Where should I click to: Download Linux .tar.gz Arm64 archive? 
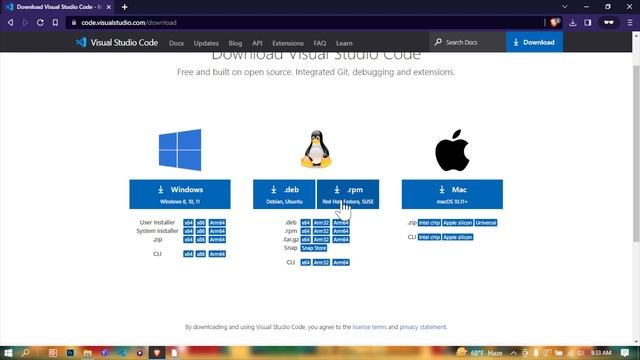click(341, 240)
